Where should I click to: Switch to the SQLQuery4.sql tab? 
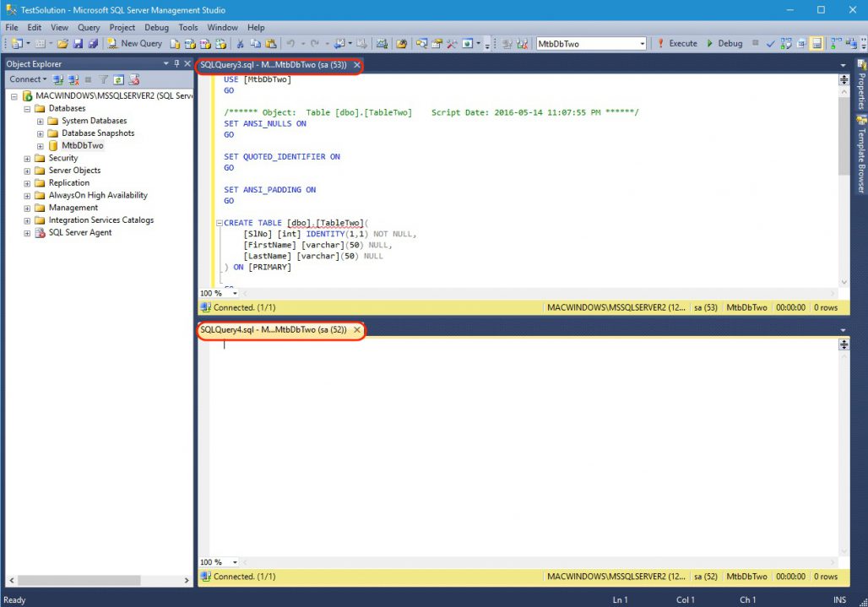[274, 330]
